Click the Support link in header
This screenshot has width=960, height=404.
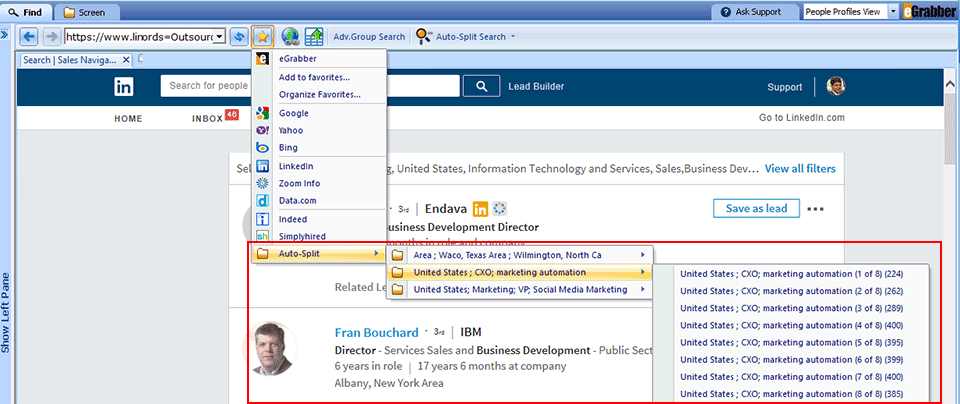[785, 87]
